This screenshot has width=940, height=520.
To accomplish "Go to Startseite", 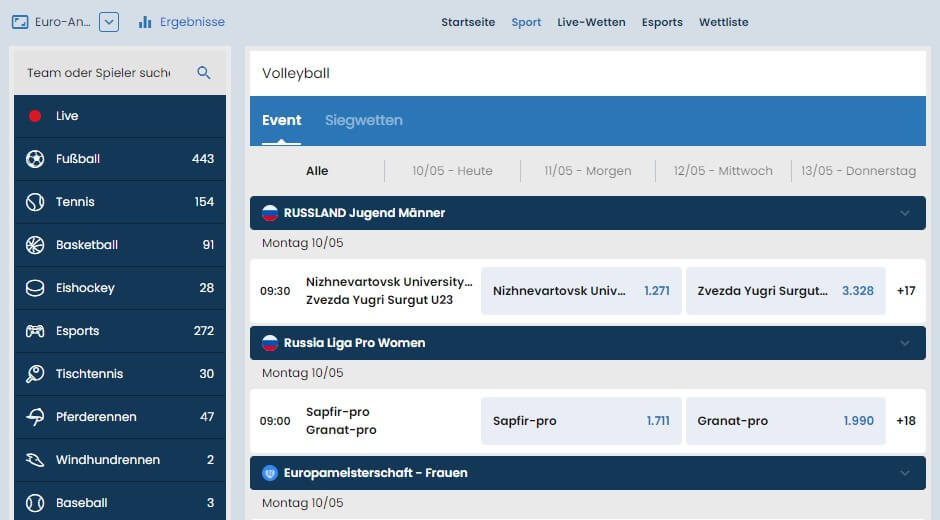I will pos(468,22).
